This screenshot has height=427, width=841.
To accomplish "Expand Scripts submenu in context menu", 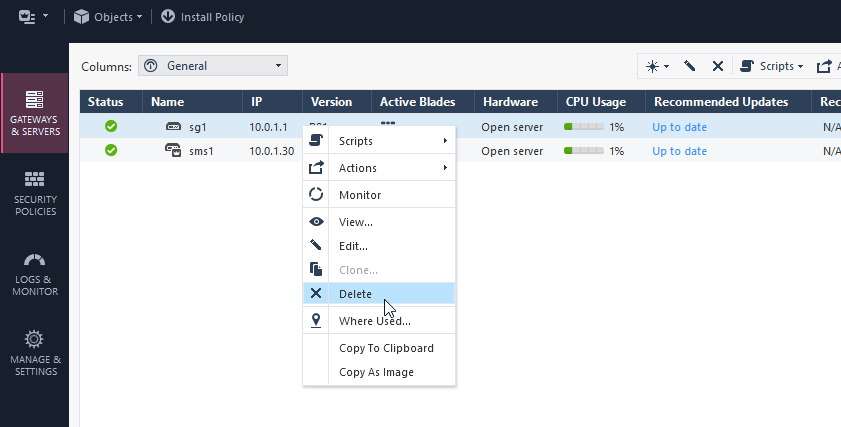I will click(x=379, y=141).
